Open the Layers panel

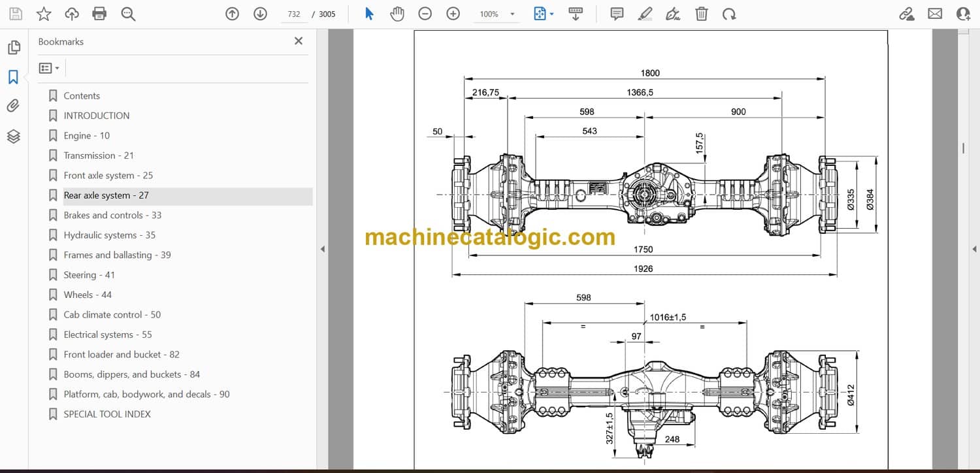[x=14, y=136]
